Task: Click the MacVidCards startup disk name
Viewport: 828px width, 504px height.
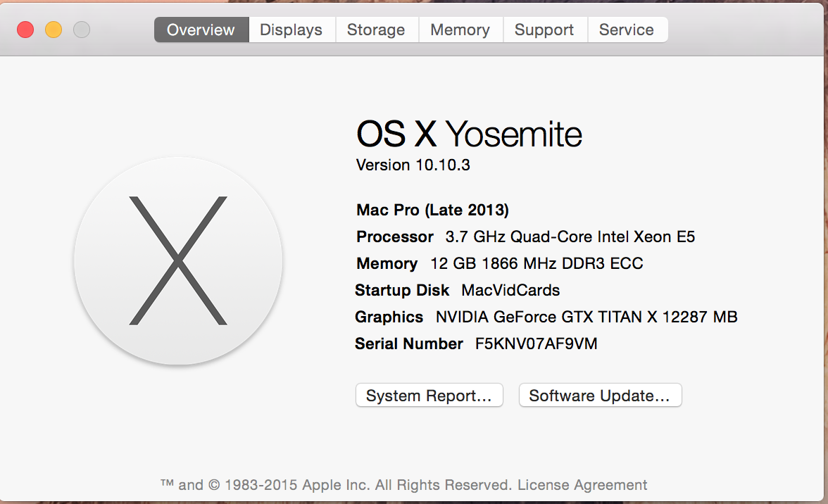Action: pyautogui.click(x=510, y=290)
